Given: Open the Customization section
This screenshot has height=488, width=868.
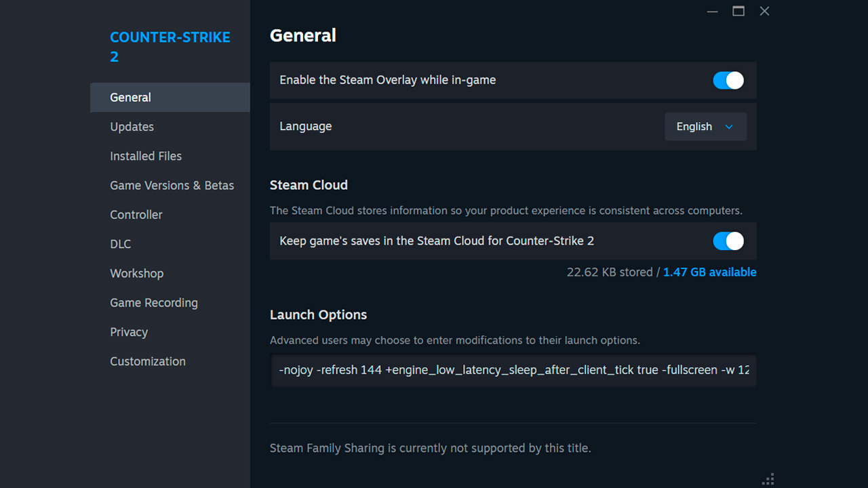Looking at the screenshot, I should (x=170, y=361).
